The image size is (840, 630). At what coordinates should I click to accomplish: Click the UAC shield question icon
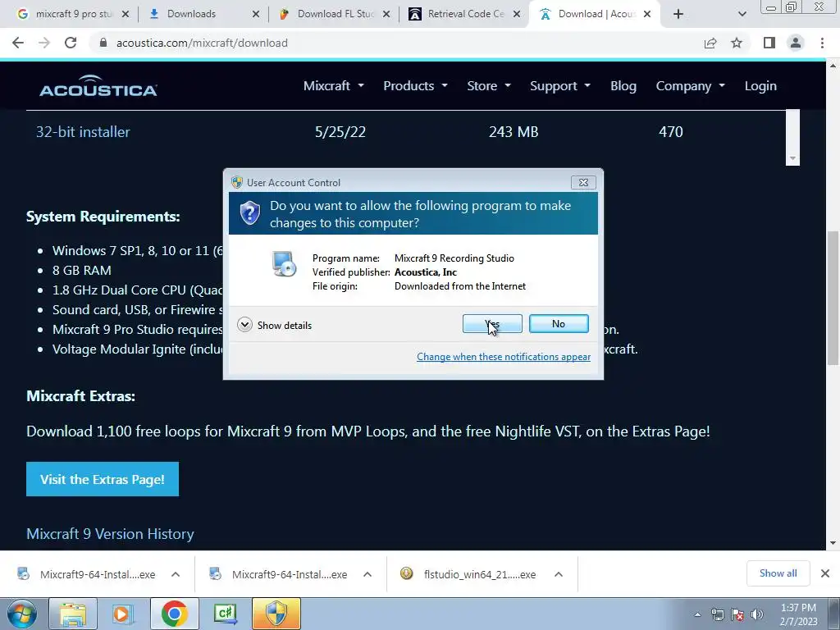(249, 213)
